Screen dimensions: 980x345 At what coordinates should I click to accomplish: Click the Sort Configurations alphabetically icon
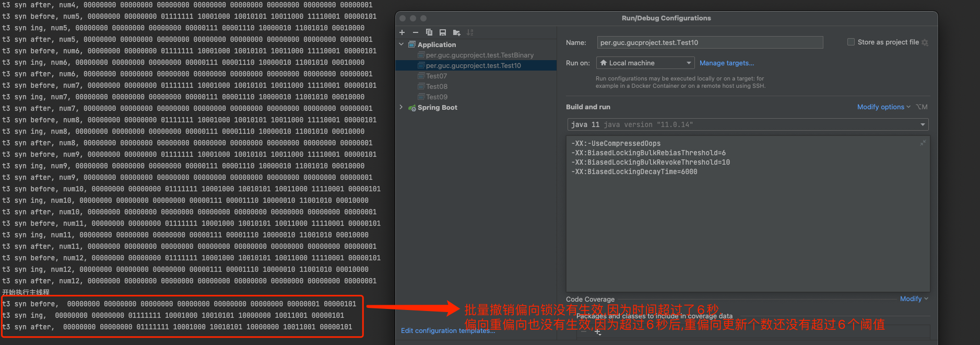click(470, 32)
